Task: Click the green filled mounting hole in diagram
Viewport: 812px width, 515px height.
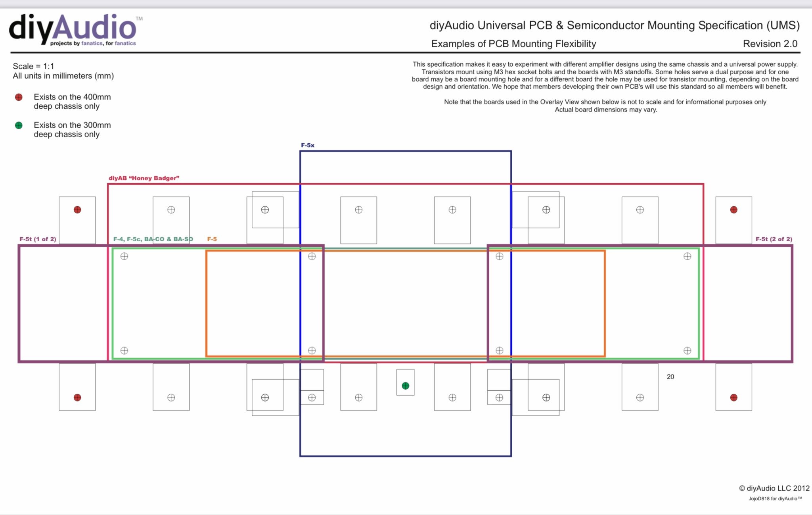Action: [405, 386]
